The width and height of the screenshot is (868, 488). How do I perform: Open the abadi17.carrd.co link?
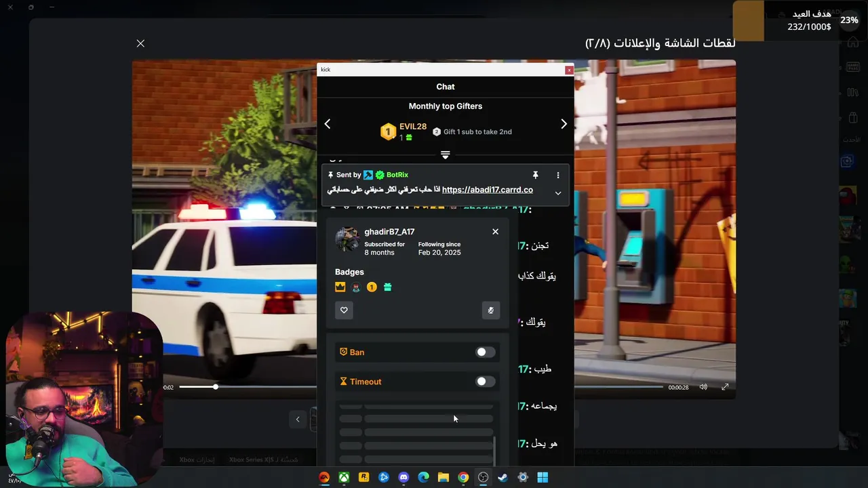tap(488, 190)
